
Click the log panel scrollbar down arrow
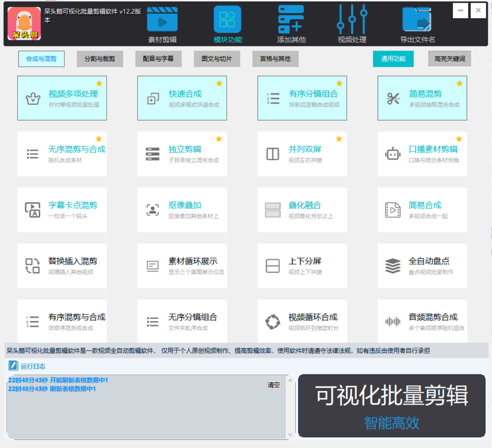pos(289,434)
